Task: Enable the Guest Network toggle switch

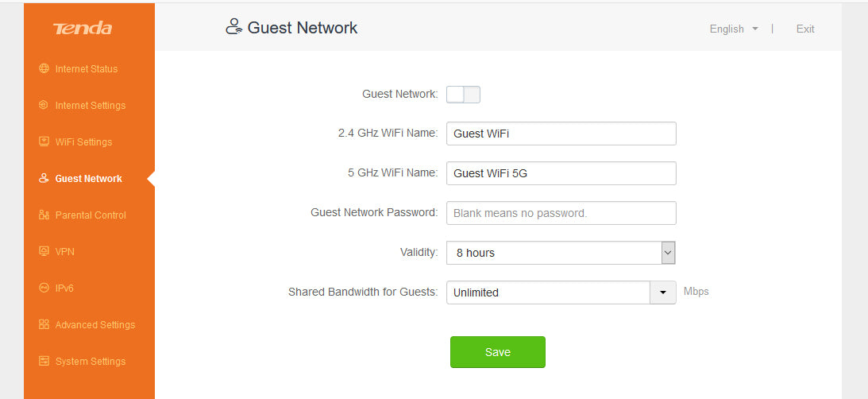Action: [x=463, y=95]
